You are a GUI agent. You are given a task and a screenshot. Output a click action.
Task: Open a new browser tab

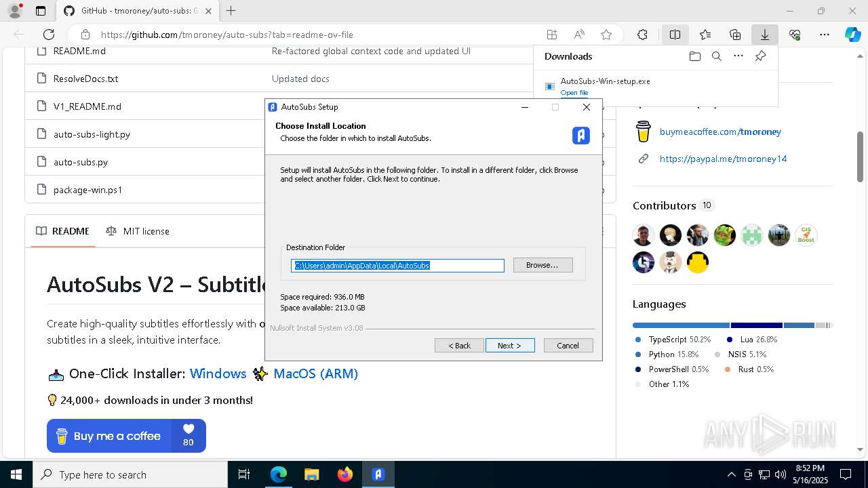[x=231, y=11]
